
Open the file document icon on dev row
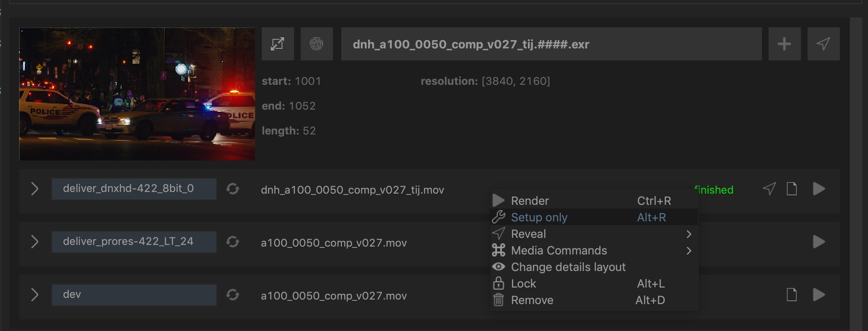point(791,295)
